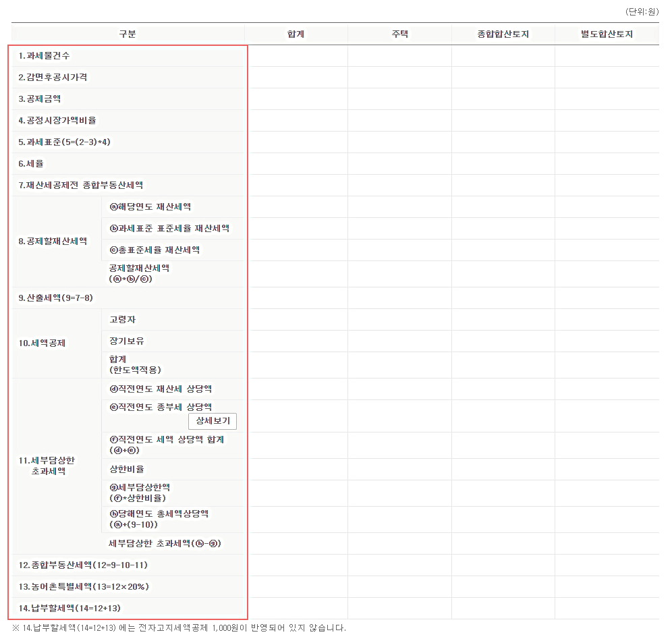Screen dimensions: 672x643
Task: Click the sub-row 상한비율
Action: pyautogui.click(x=127, y=470)
